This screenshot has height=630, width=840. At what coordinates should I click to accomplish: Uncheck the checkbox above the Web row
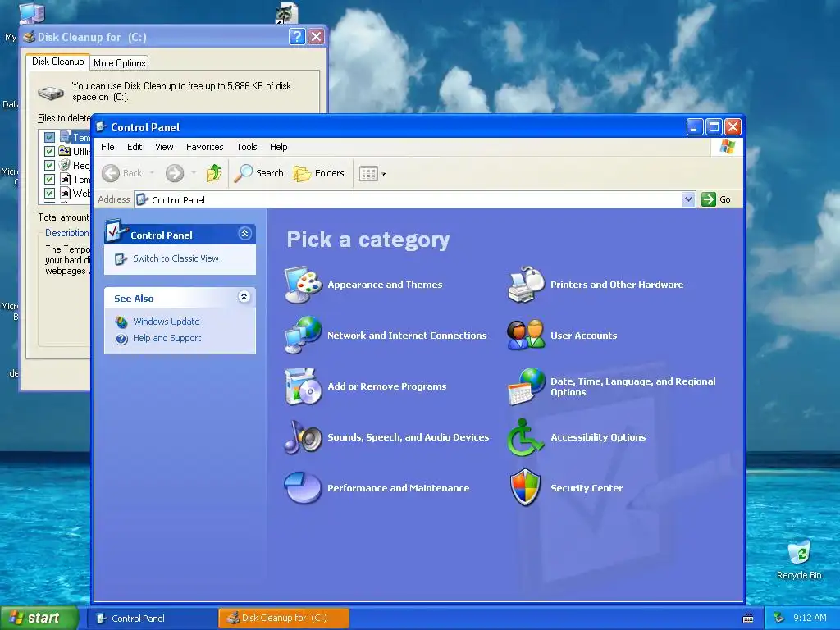(x=49, y=179)
